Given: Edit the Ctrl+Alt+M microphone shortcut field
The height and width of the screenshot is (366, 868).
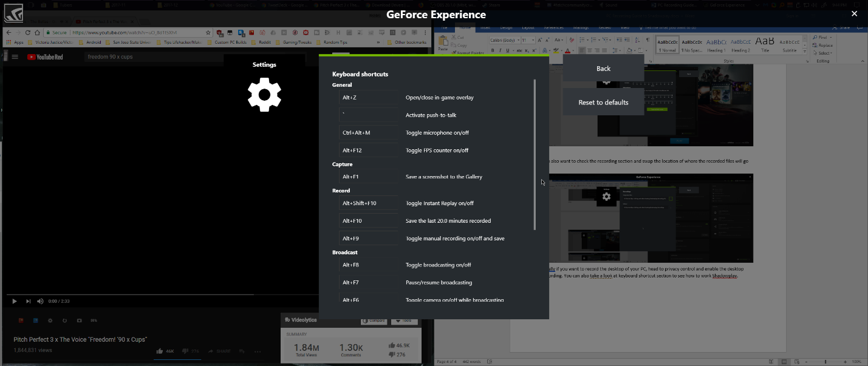Looking at the screenshot, I should click(369, 133).
